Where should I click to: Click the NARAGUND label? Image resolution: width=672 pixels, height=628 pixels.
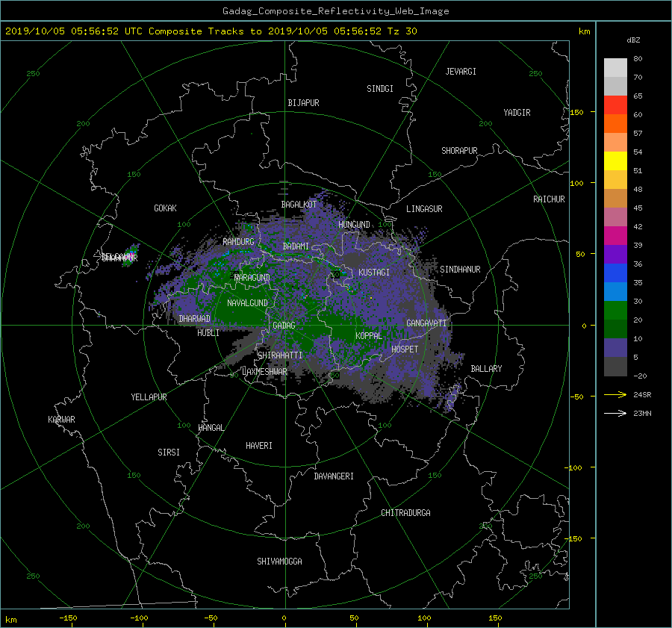pyautogui.click(x=252, y=278)
